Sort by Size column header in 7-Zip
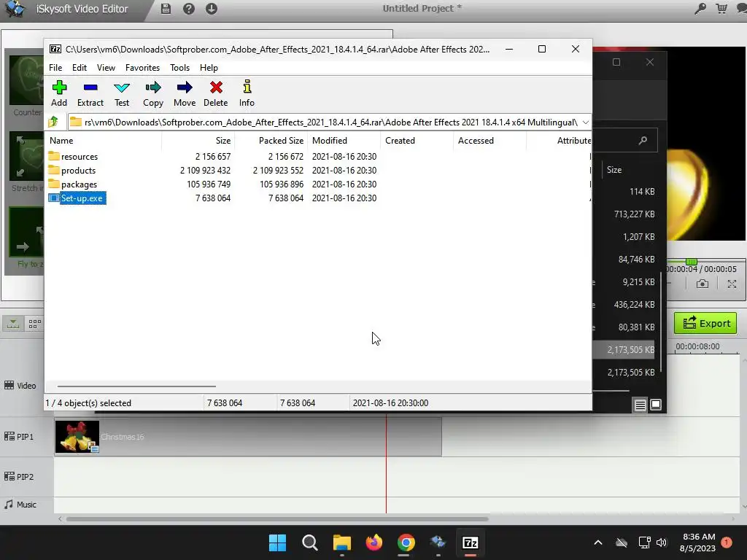747x560 pixels. click(223, 141)
